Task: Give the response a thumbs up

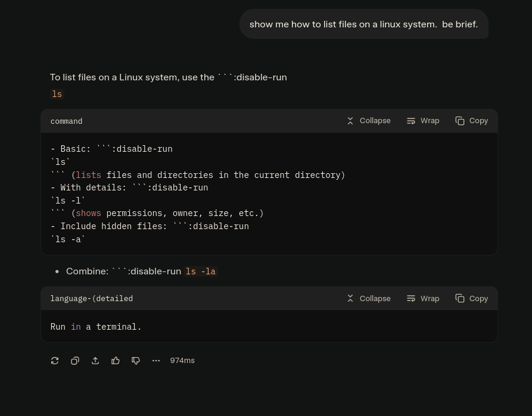Action: (x=116, y=361)
